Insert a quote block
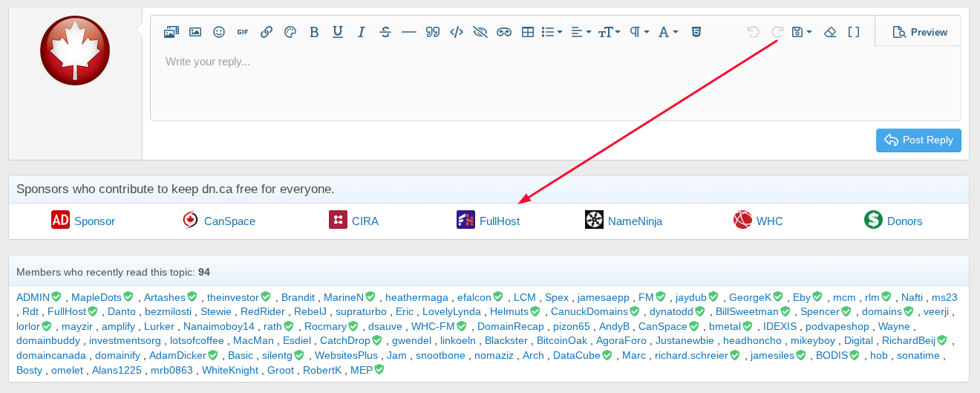Screen dimensions: 980x393 433,32
